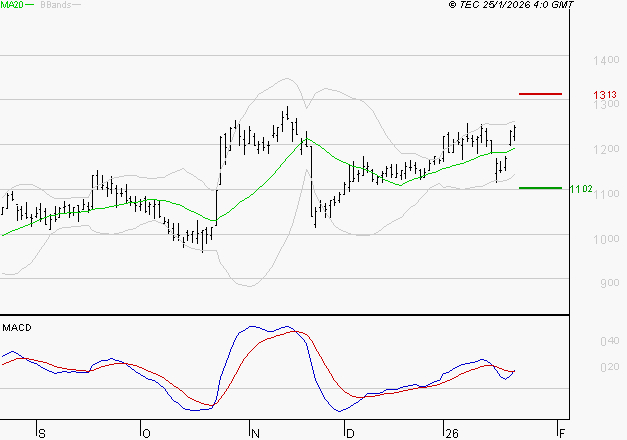
Task: Click the MACD 020 scale label
Action: tap(610, 367)
